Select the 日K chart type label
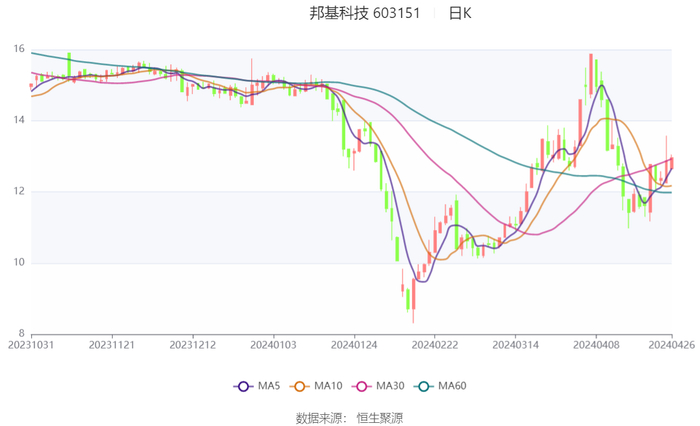Image resolution: width=700 pixels, height=426 pixels. [x=460, y=14]
